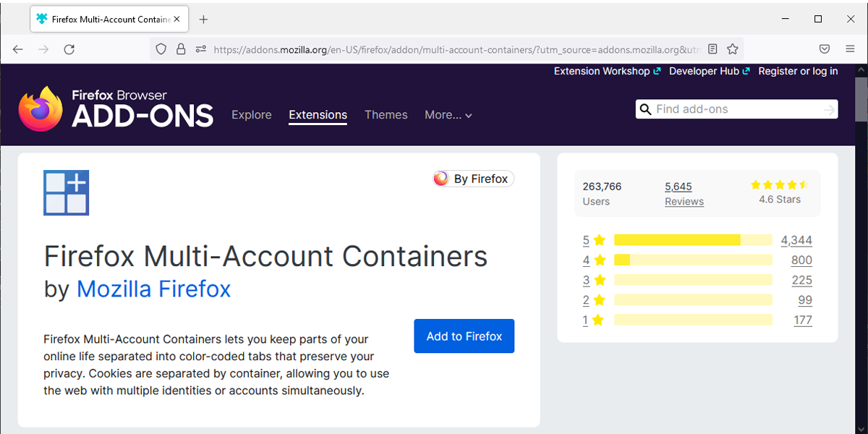Click Register or log in link
This screenshot has width=868, height=434.
798,71
